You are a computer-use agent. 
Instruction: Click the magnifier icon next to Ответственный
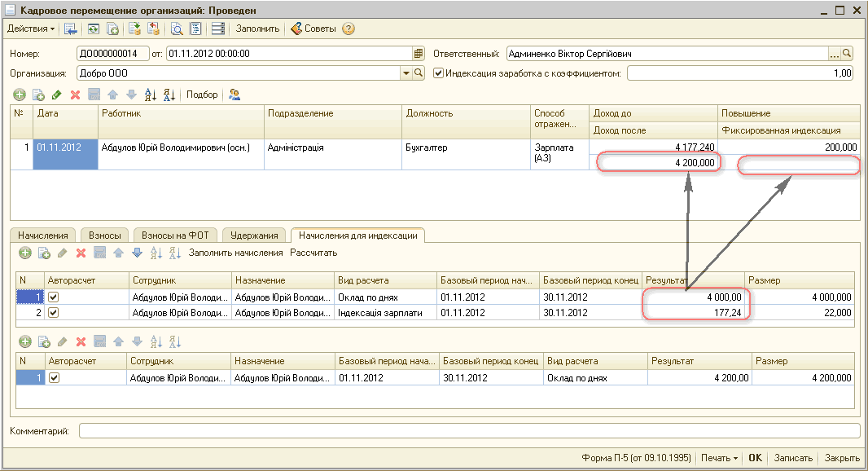(846, 54)
